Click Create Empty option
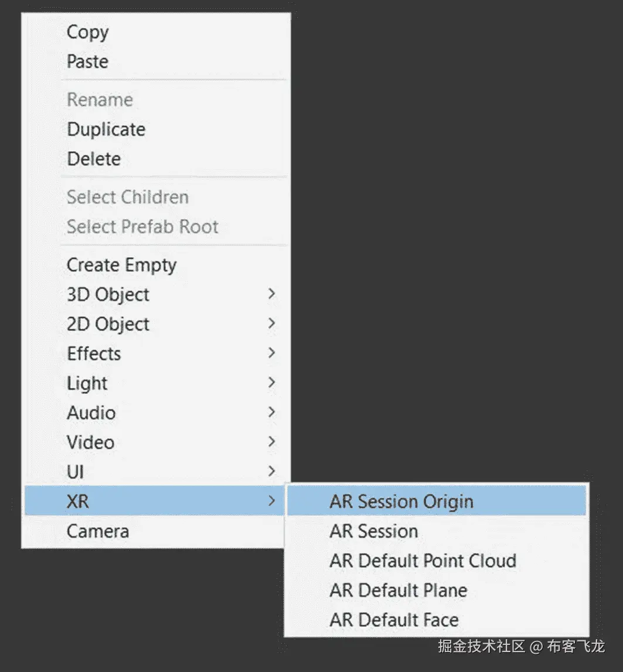The height and width of the screenshot is (672, 623). coord(121,265)
